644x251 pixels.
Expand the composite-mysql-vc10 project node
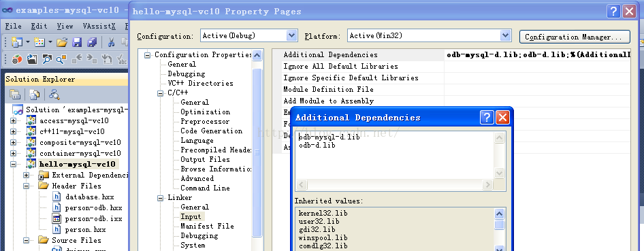[x=14, y=142]
